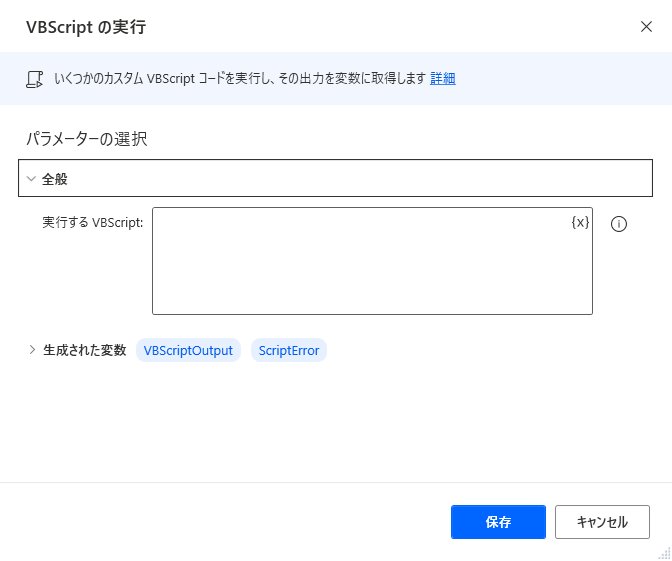Click the 保存 button

click(498, 522)
